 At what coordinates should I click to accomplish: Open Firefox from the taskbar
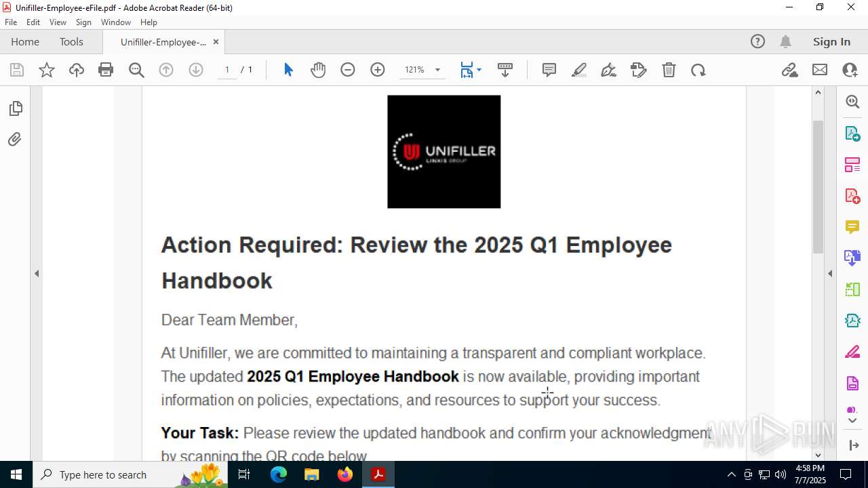(345, 474)
